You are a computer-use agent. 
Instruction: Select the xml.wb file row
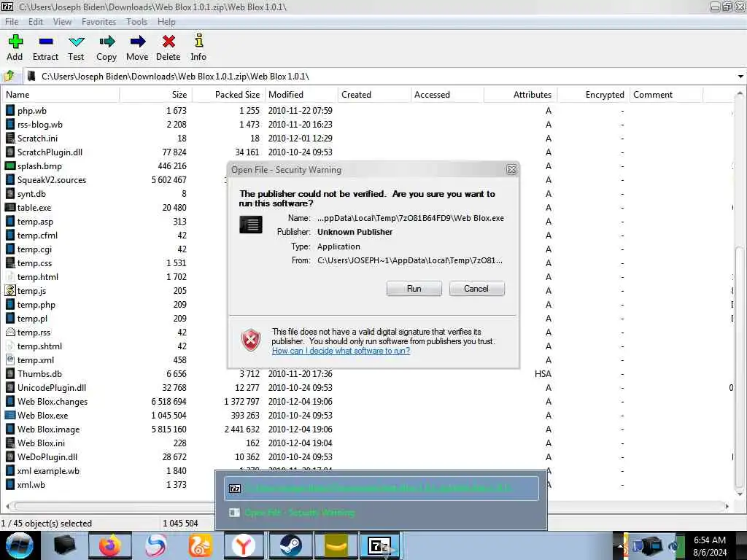tap(367, 484)
